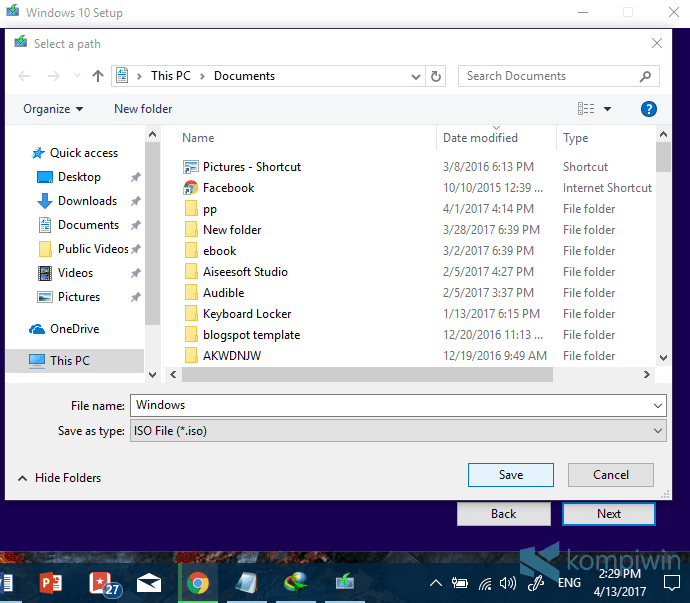Select the Pictures - Shortcut file icon
Viewport: 690px width, 603px height.
click(191, 167)
